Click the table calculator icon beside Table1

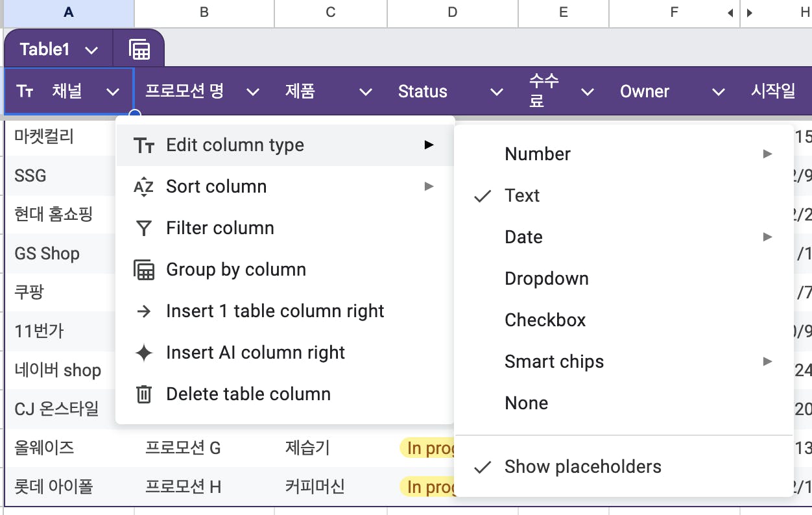pos(139,49)
